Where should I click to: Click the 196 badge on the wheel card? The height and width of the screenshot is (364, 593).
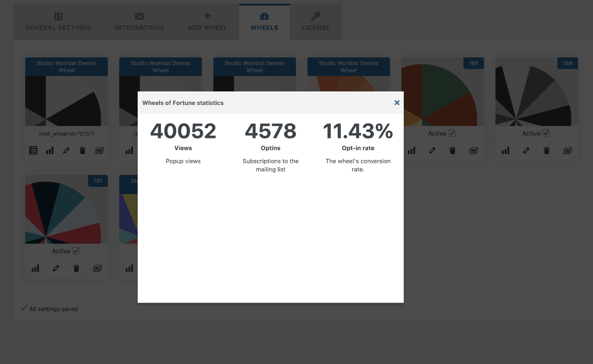click(474, 63)
